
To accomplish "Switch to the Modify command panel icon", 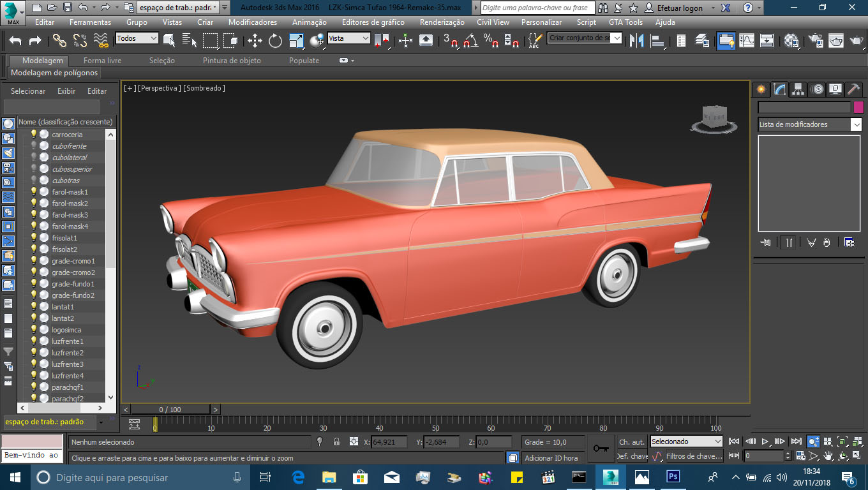I will point(780,91).
